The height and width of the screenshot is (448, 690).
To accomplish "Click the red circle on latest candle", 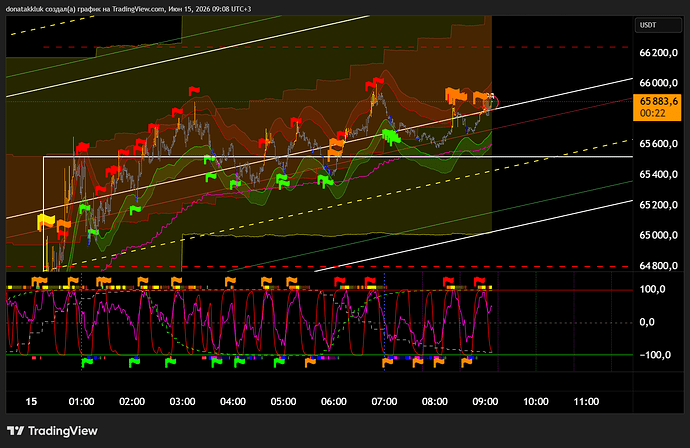I will 491,103.
